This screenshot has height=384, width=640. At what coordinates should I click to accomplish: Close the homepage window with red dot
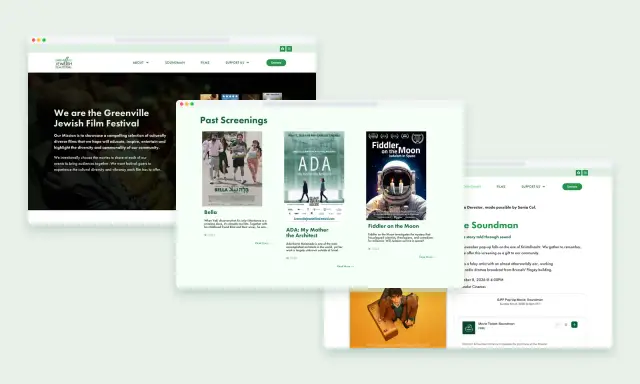(x=33, y=40)
